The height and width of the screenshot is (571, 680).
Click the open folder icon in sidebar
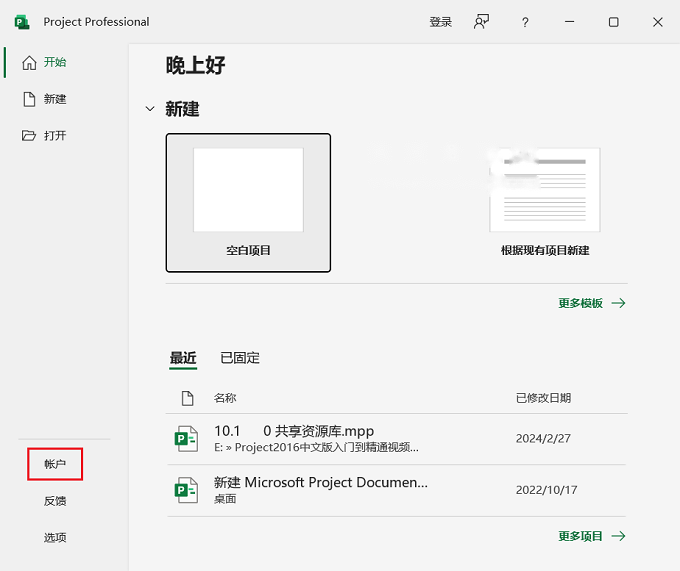tap(29, 136)
